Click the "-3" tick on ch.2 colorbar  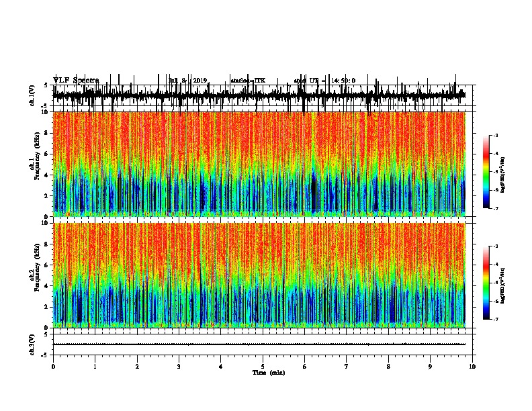(495, 246)
